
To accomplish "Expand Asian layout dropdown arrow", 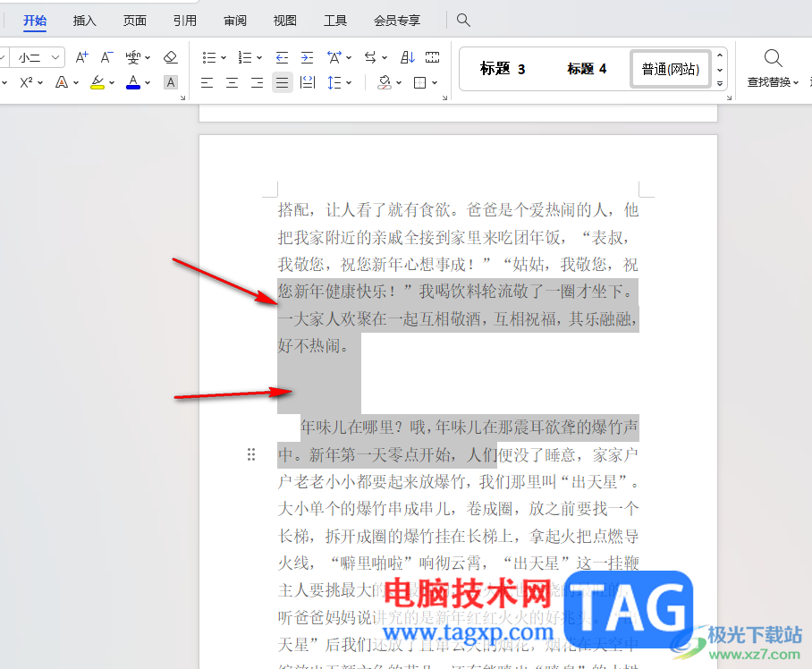I will click(349, 57).
